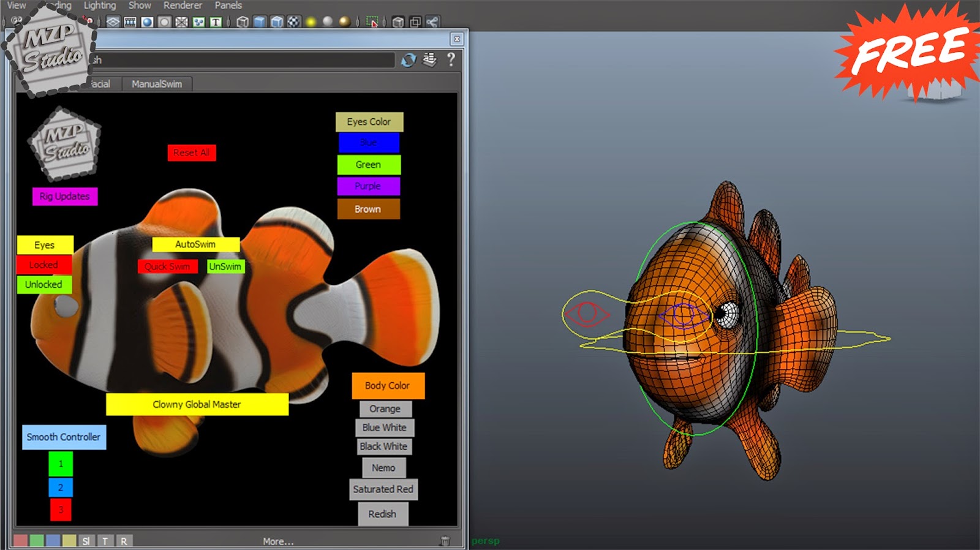Set smooth level 3 red button
The width and height of the screenshot is (980, 550).
61,510
